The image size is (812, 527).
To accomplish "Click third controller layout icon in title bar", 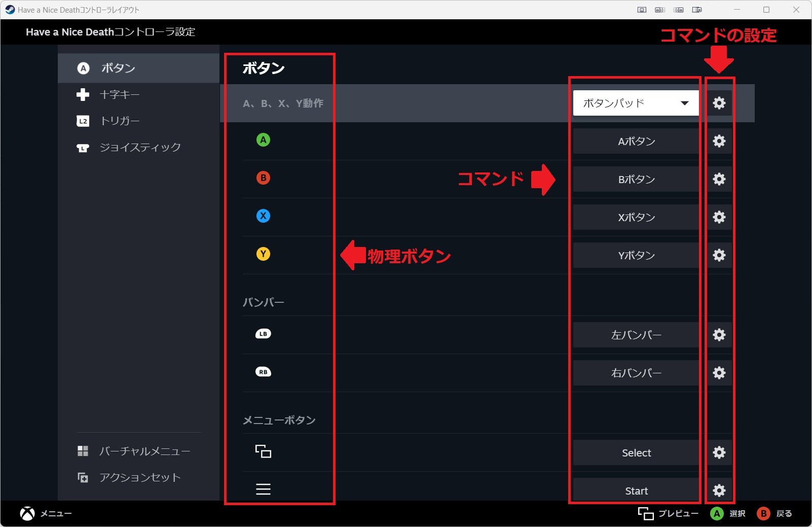I will tap(679, 10).
